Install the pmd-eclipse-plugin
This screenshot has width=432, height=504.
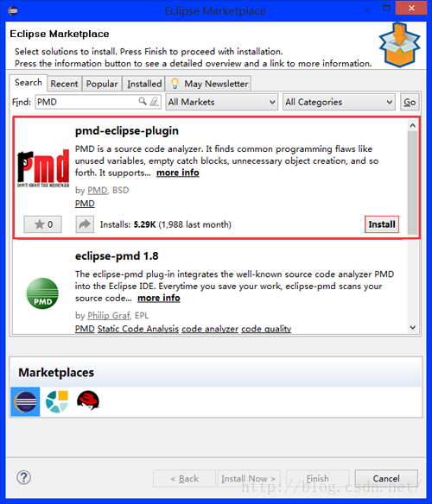click(x=382, y=224)
